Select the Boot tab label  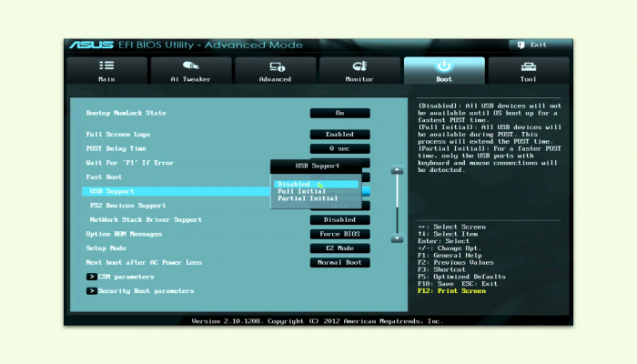(x=444, y=79)
